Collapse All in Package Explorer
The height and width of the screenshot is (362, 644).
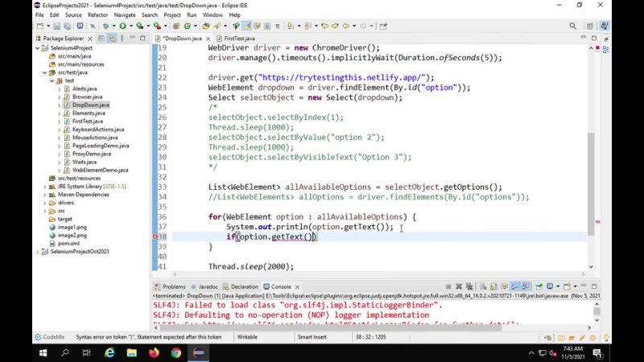[x=101, y=38]
